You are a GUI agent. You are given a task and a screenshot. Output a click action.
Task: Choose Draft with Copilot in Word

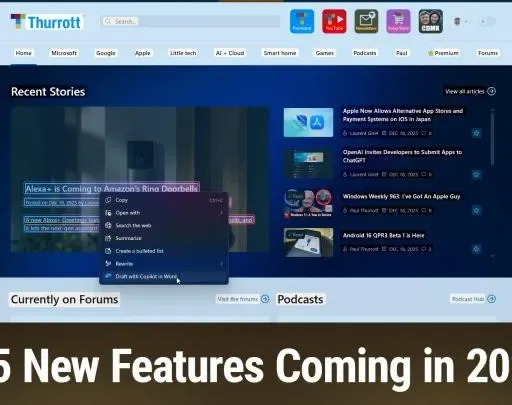pos(164,276)
